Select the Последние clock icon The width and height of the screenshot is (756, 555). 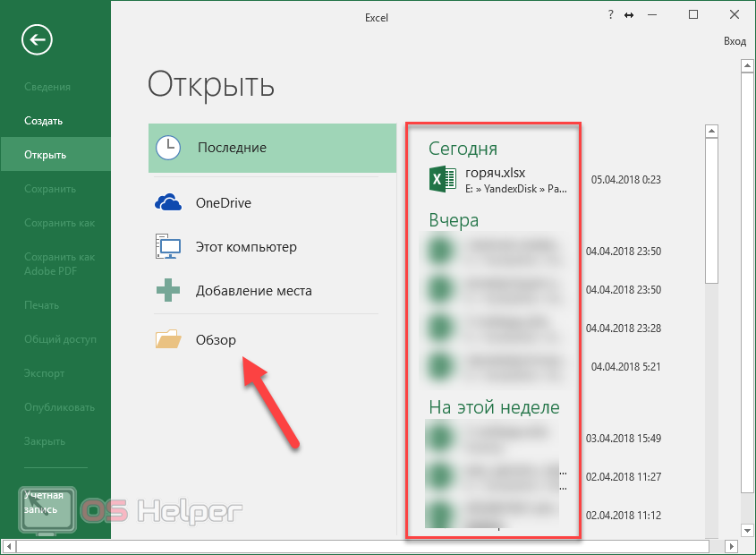coord(168,148)
